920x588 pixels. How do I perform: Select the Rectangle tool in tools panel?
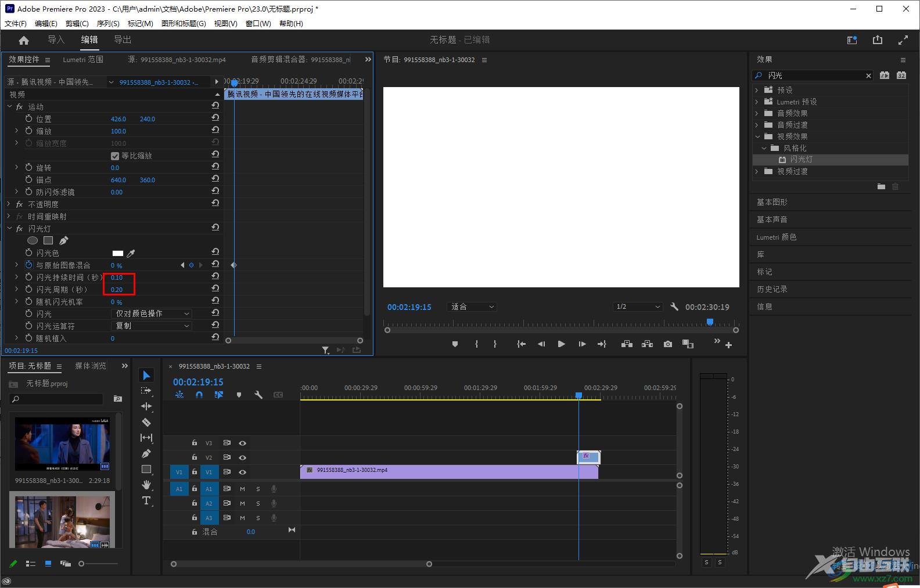coord(146,469)
